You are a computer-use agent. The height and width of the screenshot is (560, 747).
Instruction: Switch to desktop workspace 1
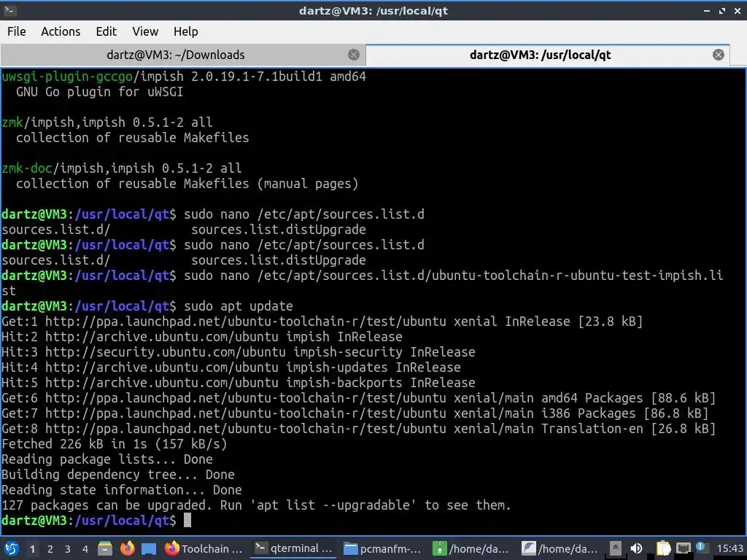click(32, 549)
